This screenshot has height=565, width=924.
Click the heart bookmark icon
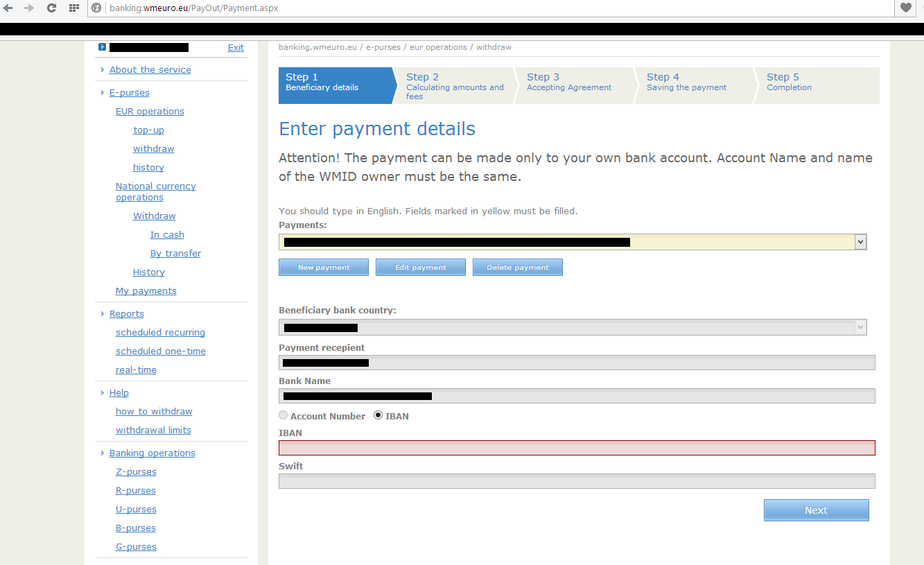(905, 8)
